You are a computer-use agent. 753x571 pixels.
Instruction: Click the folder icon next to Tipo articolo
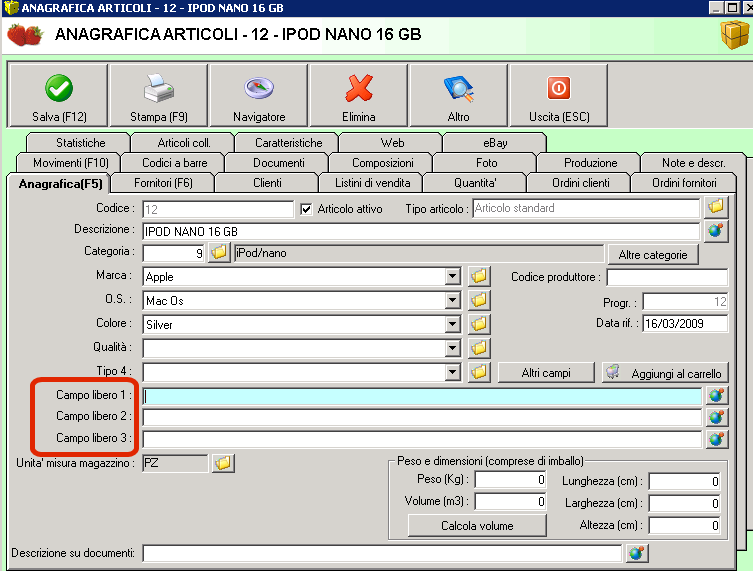pos(716,207)
